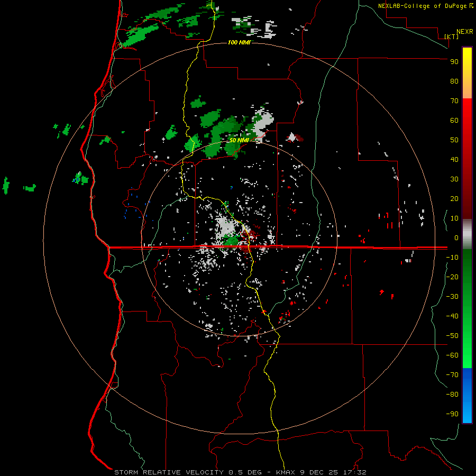Click the 90 value on velocity scale
The height and width of the screenshot is (476, 476).
pos(454,62)
